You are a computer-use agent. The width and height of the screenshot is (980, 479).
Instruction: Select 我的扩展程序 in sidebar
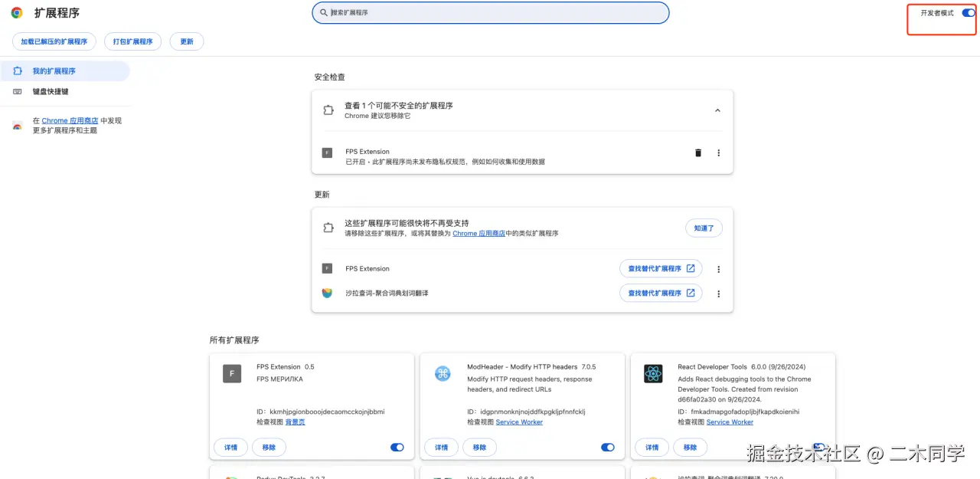coord(65,71)
